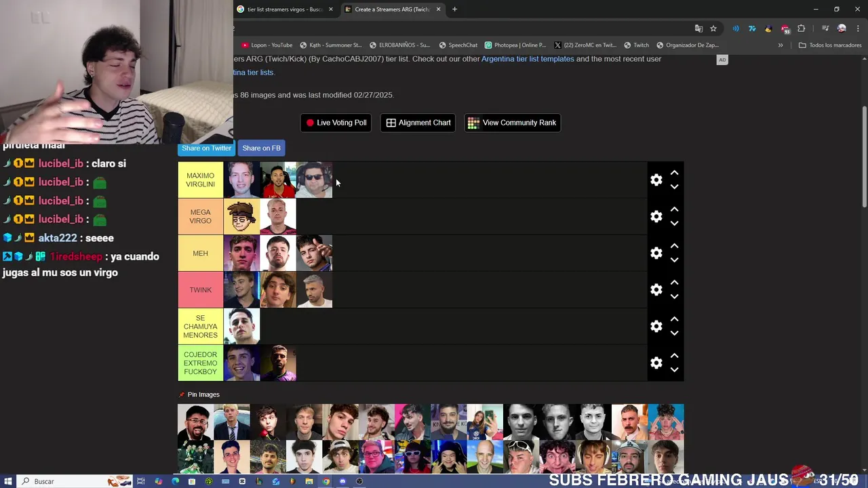Click the red ad blocker extension icon
This screenshot has height=488, width=868.
pyautogui.click(x=785, y=28)
